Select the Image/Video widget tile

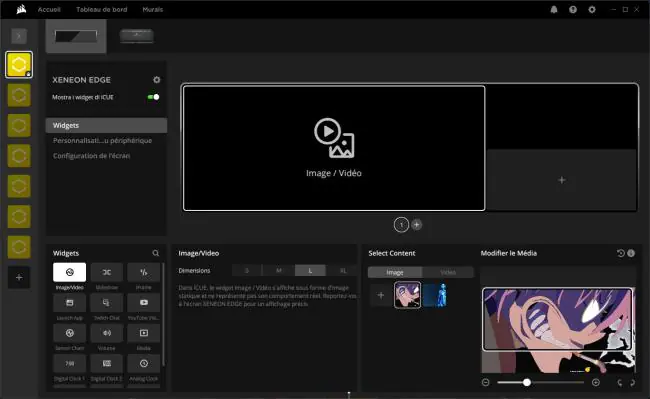pyautogui.click(x=70, y=272)
